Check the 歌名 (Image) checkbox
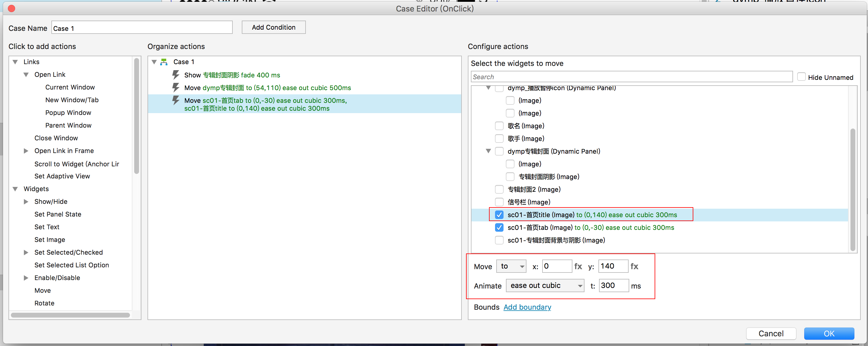 point(499,126)
